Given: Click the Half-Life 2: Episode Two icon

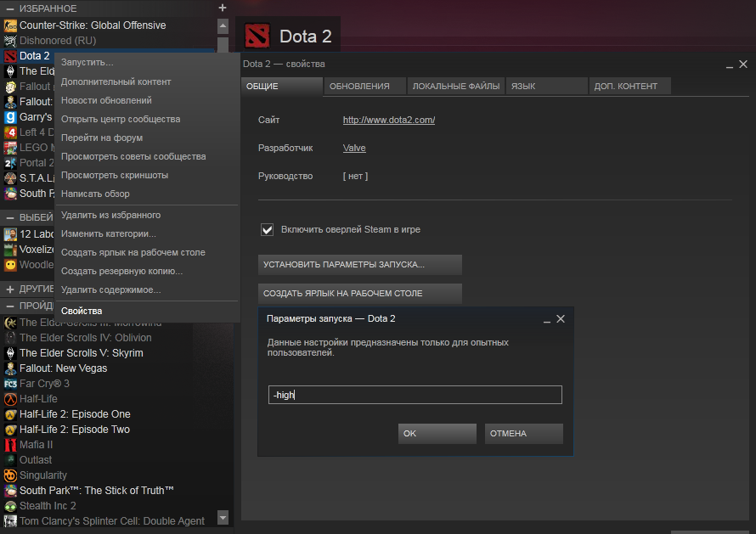Looking at the screenshot, I should [10, 430].
